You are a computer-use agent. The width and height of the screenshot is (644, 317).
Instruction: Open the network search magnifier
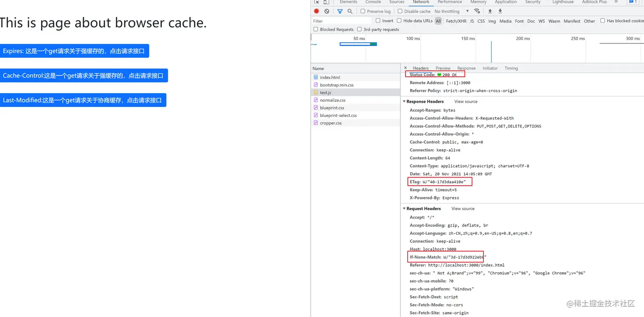[350, 11]
